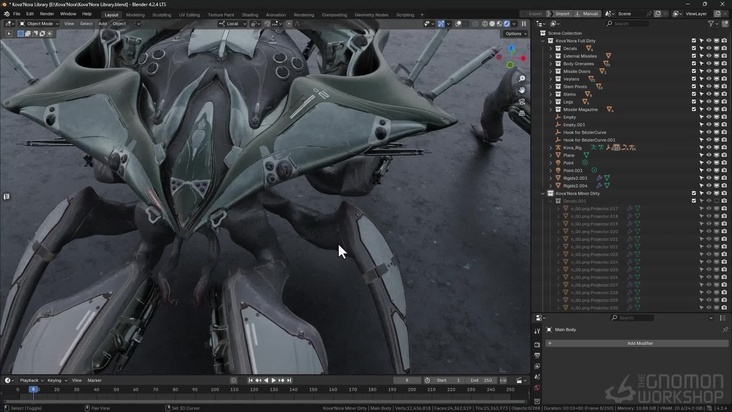Open the timeline Playback menu

pos(31,380)
